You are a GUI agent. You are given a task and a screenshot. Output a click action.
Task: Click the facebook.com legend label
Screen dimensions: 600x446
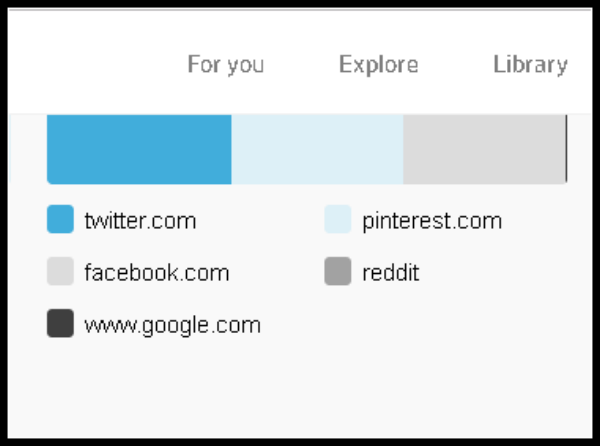point(156,272)
